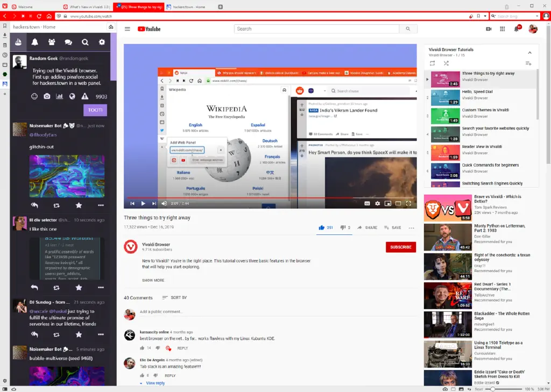Subscribe to the Vivaldi Browser channel
This screenshot has width=551, height=392.
coord(400,247)
